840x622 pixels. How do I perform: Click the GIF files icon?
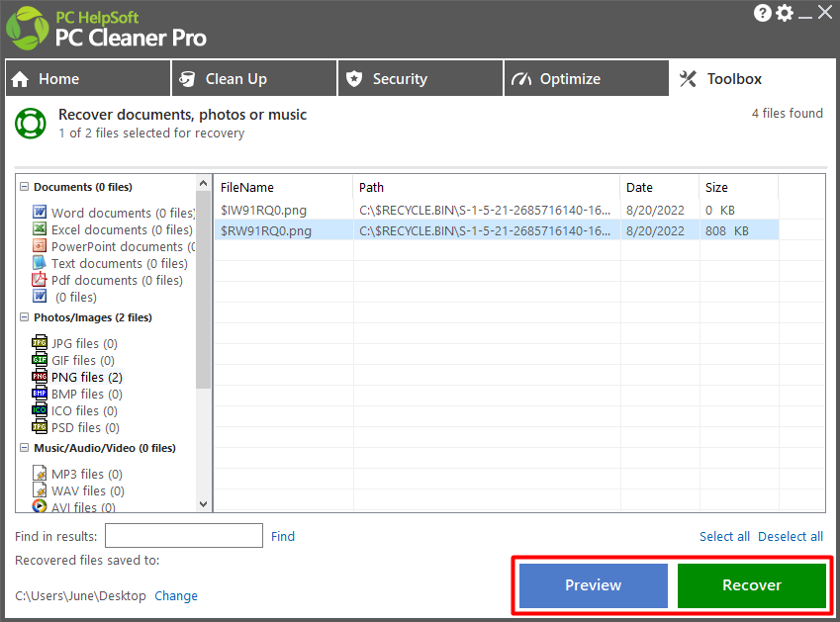40,360
